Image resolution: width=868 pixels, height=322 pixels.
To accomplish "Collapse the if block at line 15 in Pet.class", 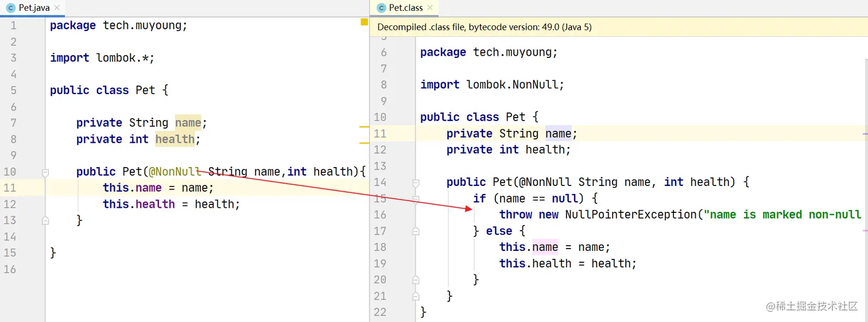I will point(416,199).
